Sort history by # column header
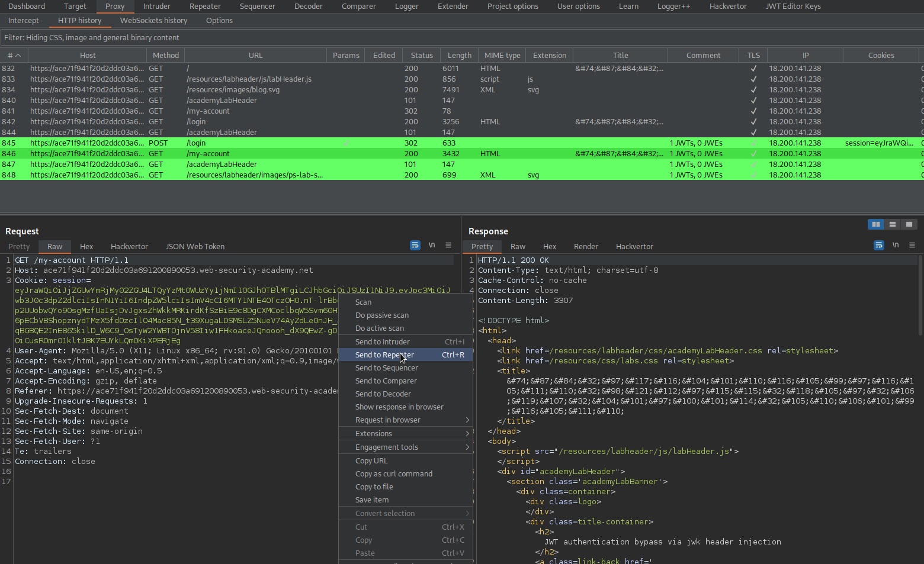 click(x=14, y=55)
